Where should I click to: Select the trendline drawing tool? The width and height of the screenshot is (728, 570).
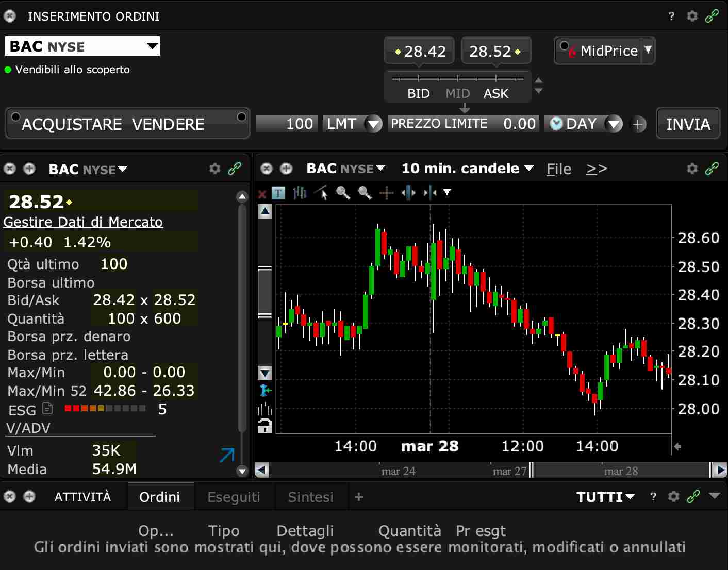pyautogui.click(x=321, y=193)
